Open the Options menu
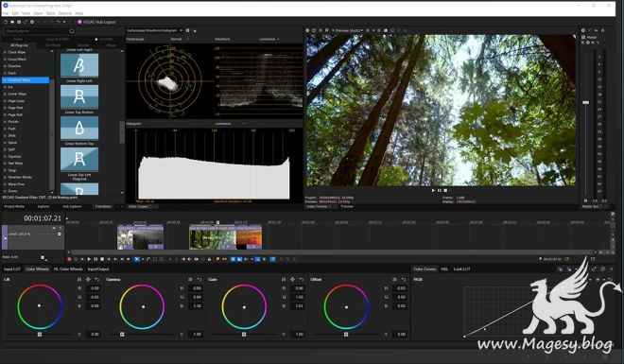The height and width of the screenshot is (364, 624). point(65,13)
